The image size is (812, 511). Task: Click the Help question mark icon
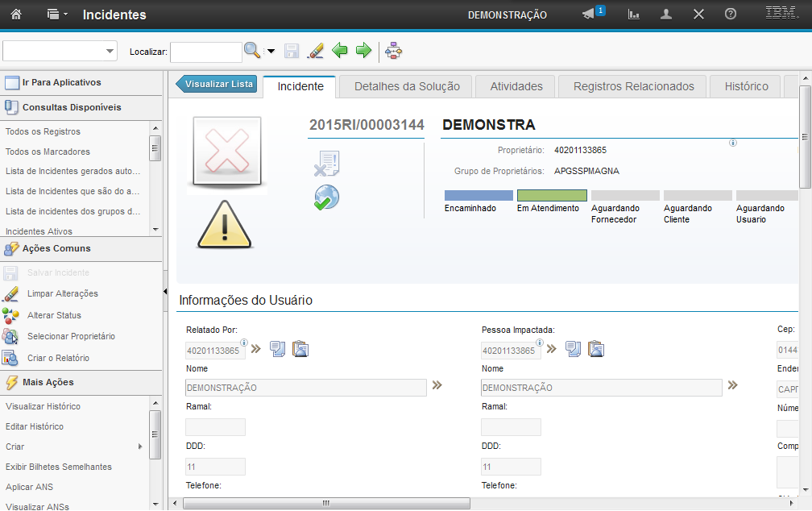(731, 15)
